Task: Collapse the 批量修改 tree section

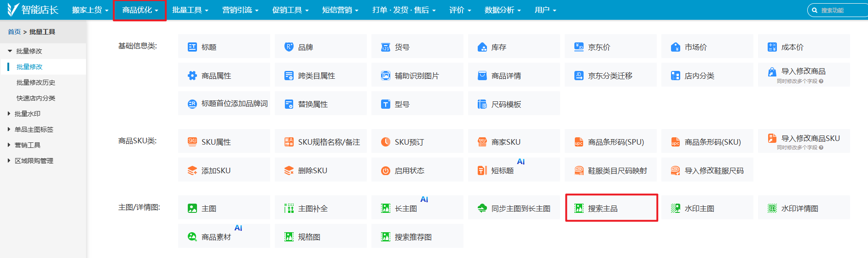Action: tap(10, 51)
